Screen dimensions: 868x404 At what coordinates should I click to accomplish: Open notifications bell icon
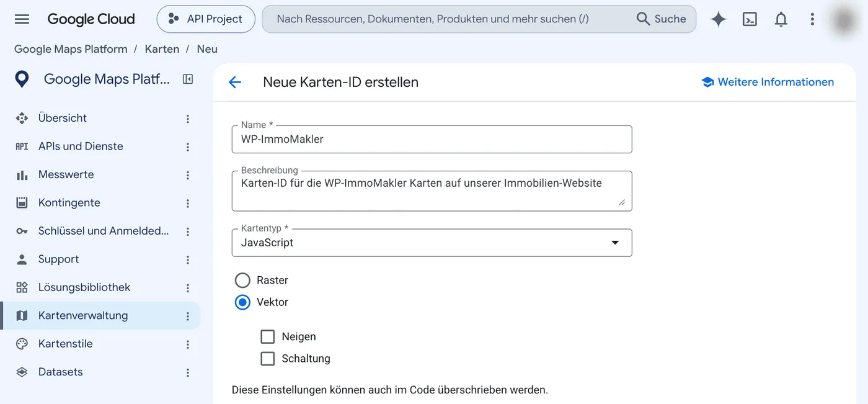(x=781, y=19)
